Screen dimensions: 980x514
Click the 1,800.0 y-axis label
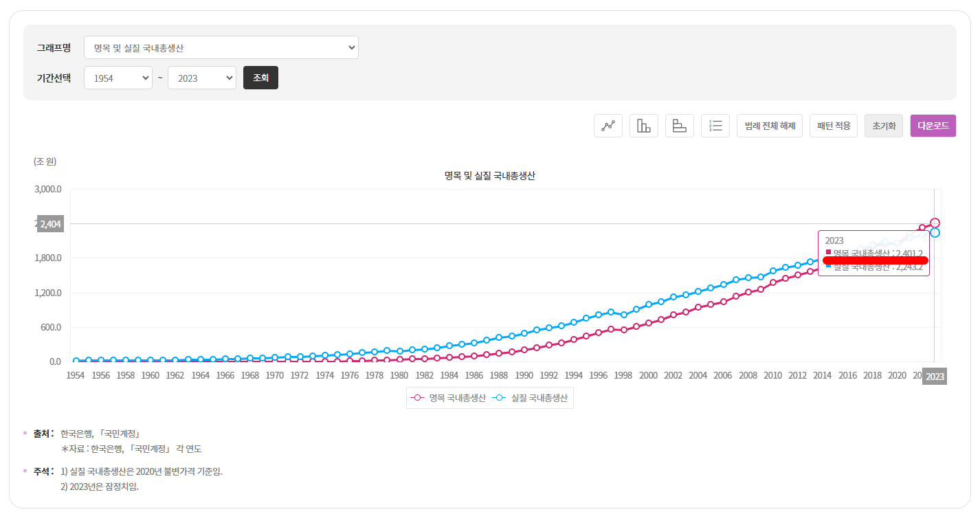[x=48, y=258]
